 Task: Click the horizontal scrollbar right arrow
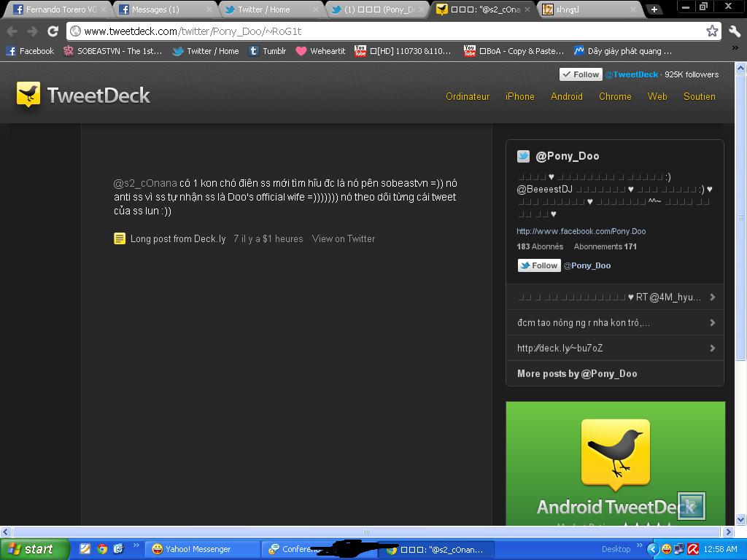click(729, 532)
